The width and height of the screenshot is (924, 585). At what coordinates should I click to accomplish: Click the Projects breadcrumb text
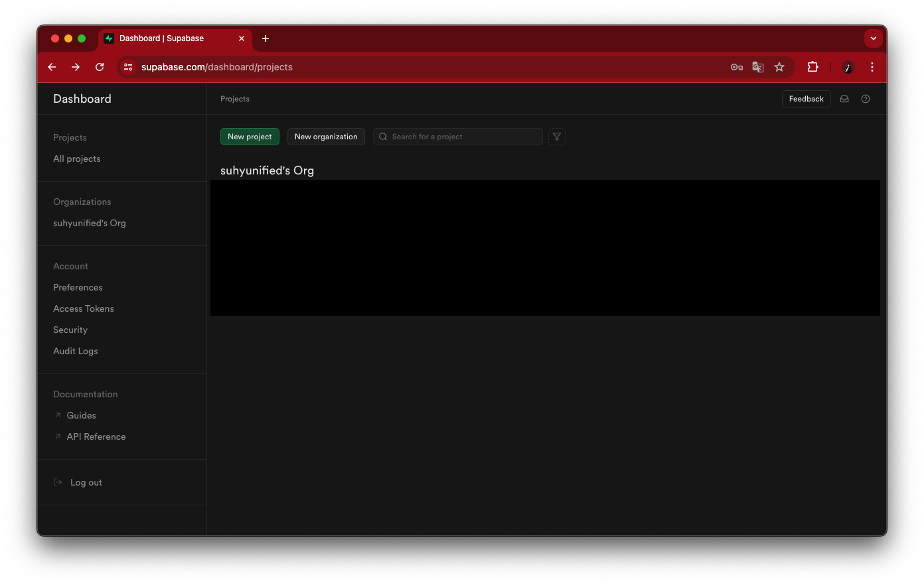click(235, 99)
